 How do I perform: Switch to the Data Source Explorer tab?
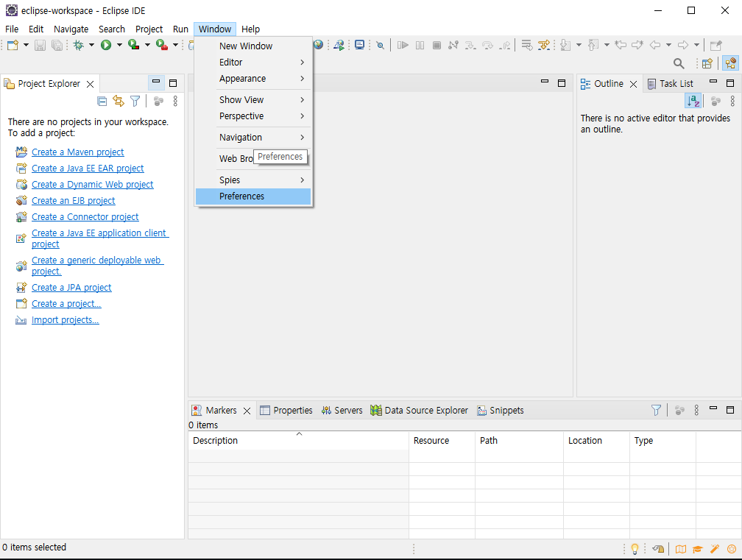(x=420, y=410)
